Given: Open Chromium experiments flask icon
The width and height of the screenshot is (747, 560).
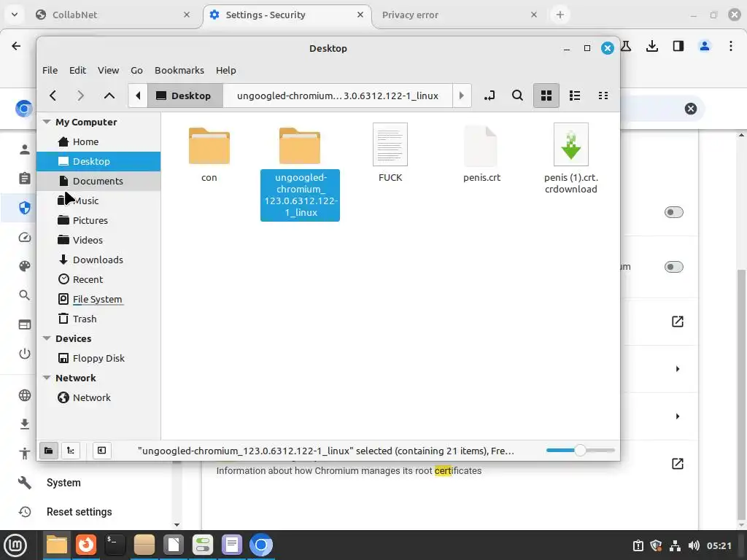Looking at the screenshot, I should (626, 46).
